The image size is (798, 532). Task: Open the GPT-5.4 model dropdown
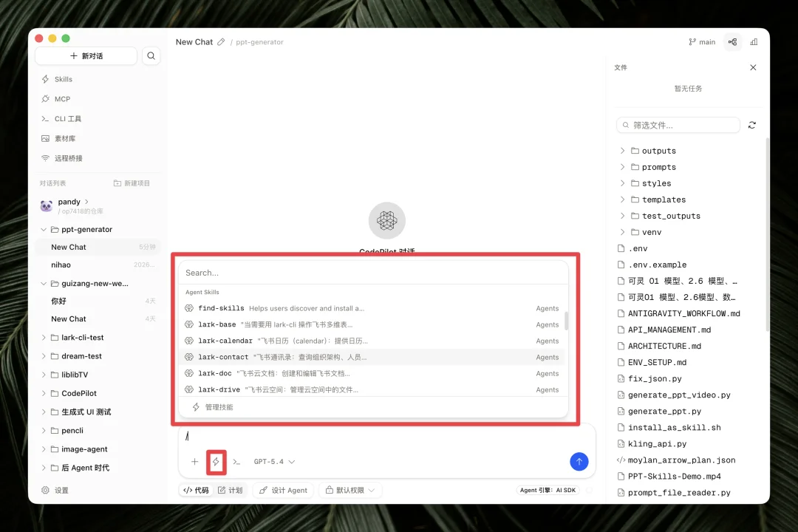coord(274,462)
